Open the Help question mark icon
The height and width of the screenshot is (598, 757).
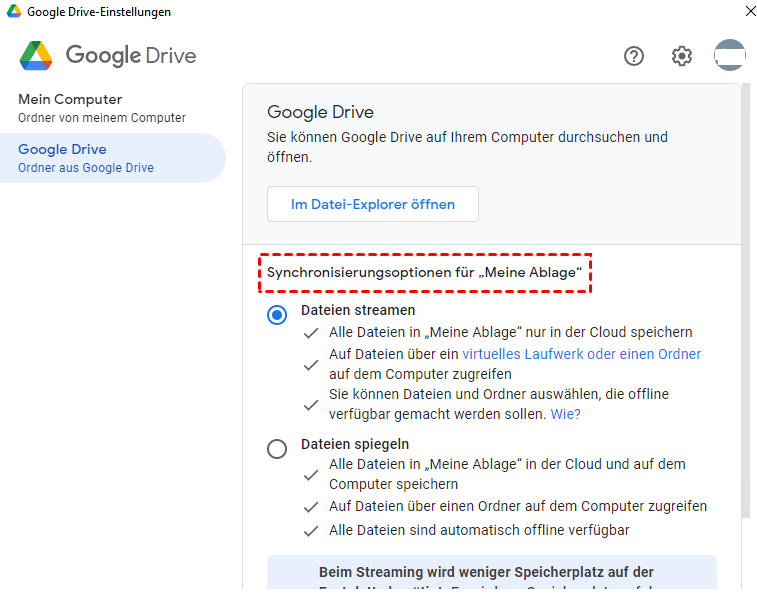[x=634, y=56]
